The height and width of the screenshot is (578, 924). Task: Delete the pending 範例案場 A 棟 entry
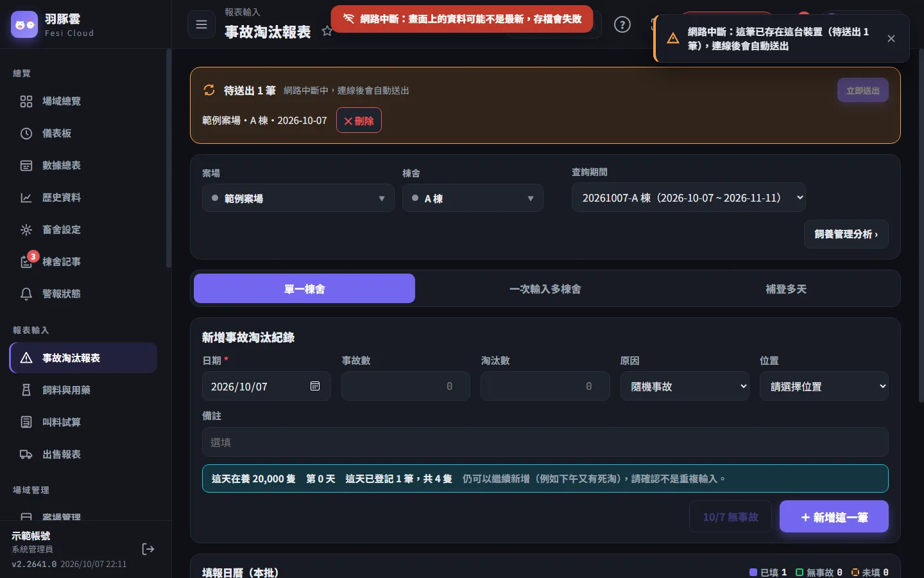(359, 121)
